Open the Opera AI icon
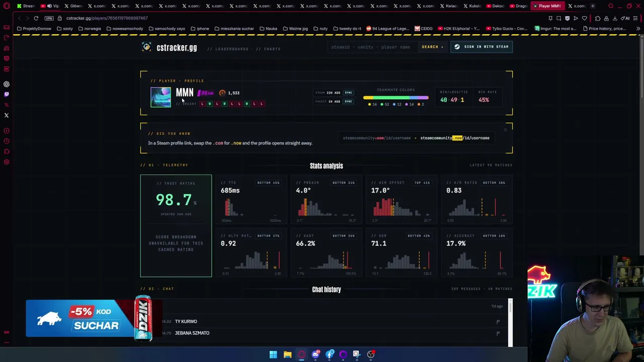The width and height of the screenshot is (644, 362). coord(626,18)
